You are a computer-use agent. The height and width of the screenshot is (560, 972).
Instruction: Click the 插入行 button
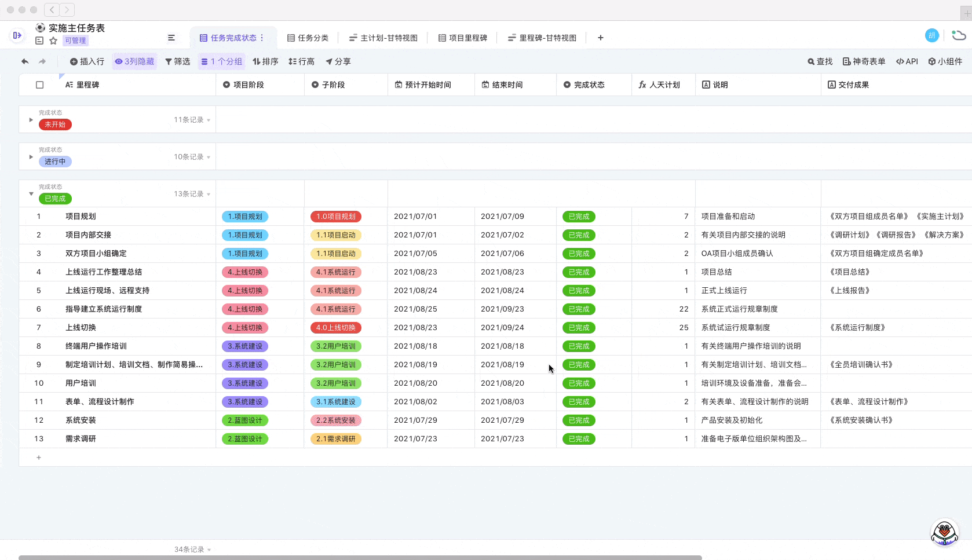click(x=87, y=61)
